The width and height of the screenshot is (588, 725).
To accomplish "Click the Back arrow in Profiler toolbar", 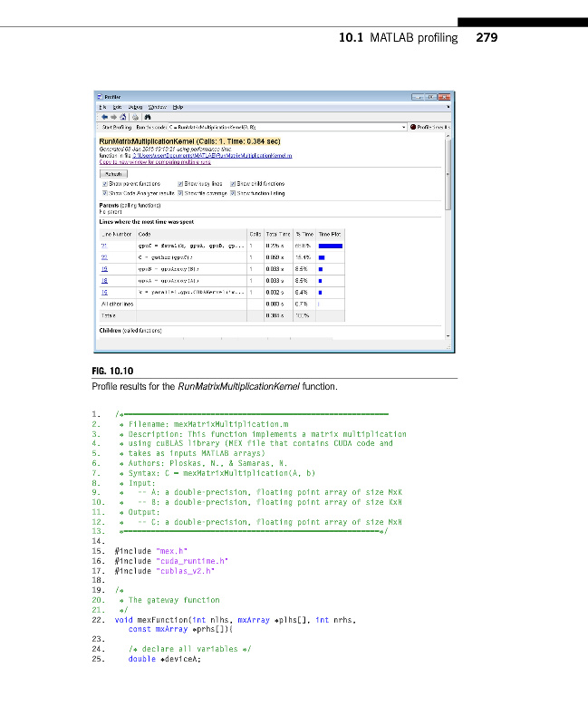I will (102, 117).
